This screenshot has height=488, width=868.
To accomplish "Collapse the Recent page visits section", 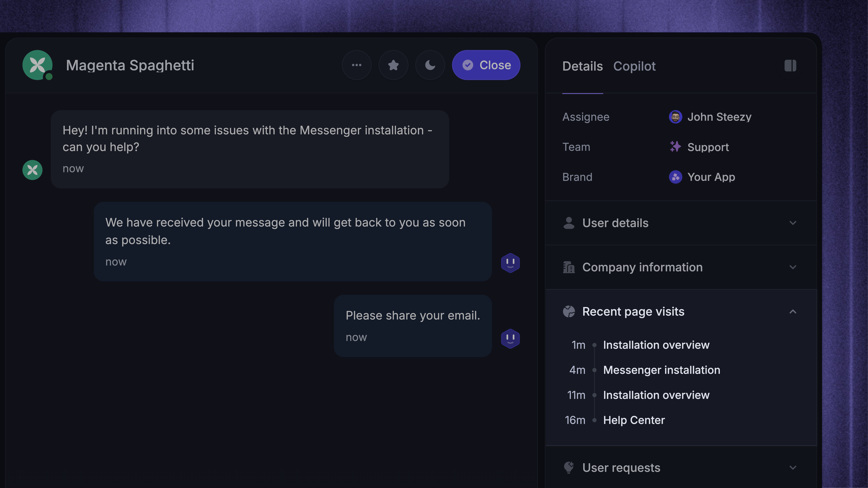I will 681,311.
